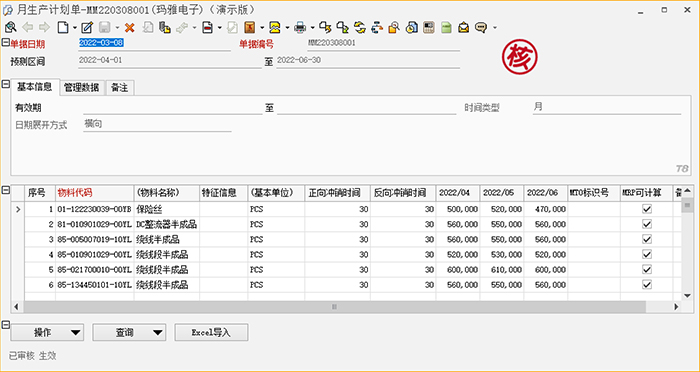Toggle MRP checkbox for 保险丝 row
Image resolution: width=700 pixels, height=372 pixels.
[x=646, y=209]
